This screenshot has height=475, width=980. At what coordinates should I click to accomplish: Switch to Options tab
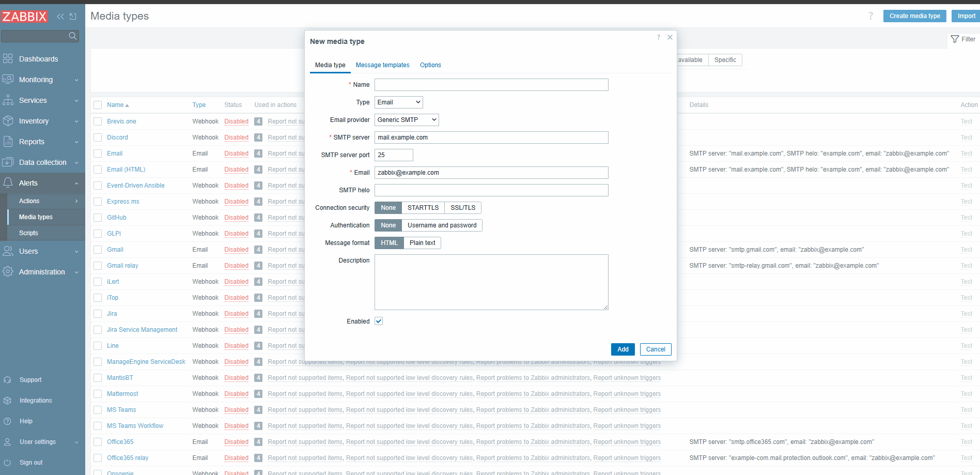coord(430,65)
